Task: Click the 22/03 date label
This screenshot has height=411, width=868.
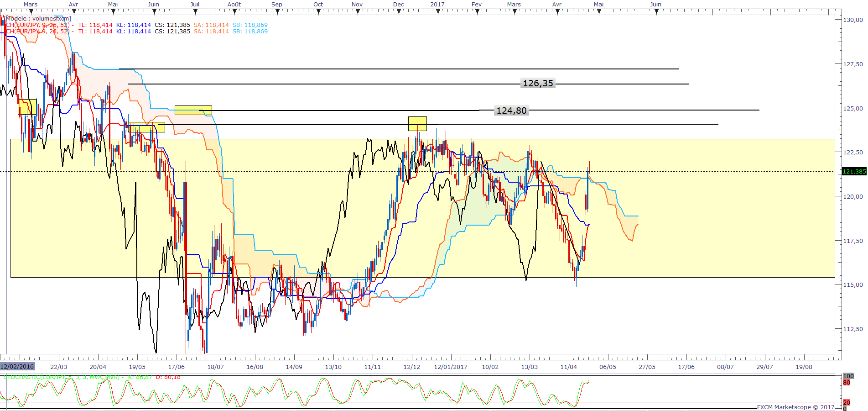Action: [x=58, y=367]
